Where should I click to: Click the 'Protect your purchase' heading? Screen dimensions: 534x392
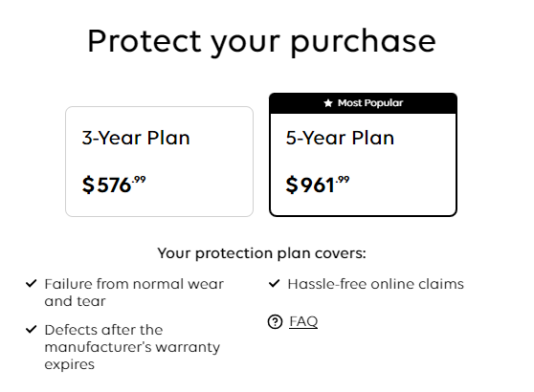coord(261,41)
